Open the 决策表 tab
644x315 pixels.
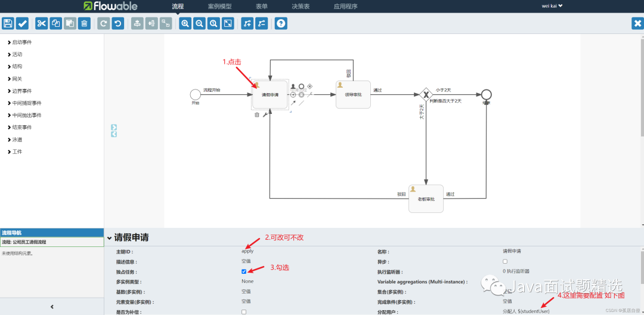(x=301, y=6)
